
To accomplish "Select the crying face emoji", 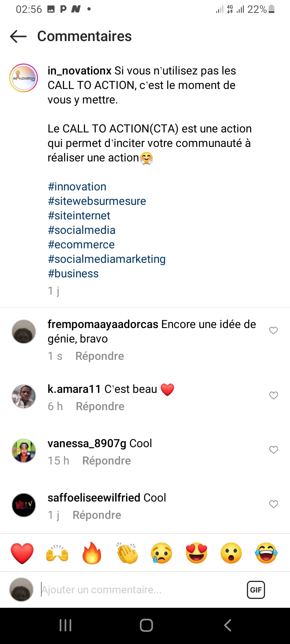I will (x=162, y=553).
